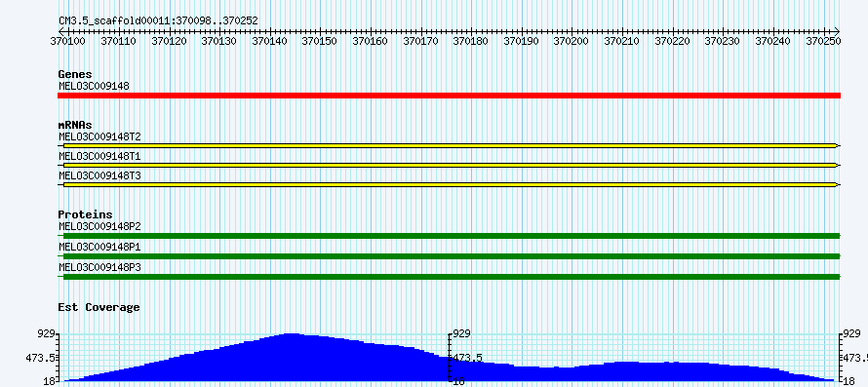Click ruler position 370130

[x=219, y=41]
